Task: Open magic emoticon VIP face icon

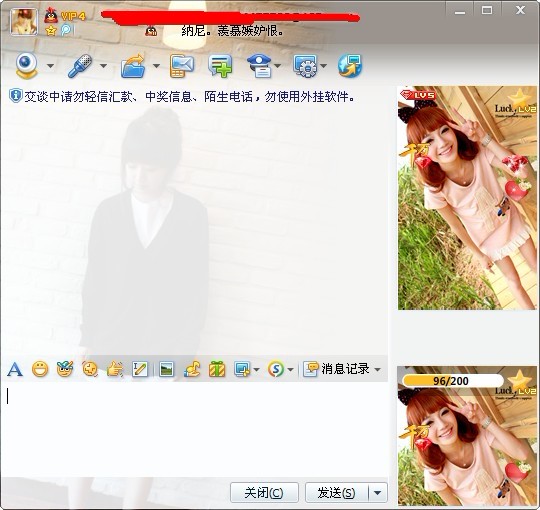Action: [65, 370]
